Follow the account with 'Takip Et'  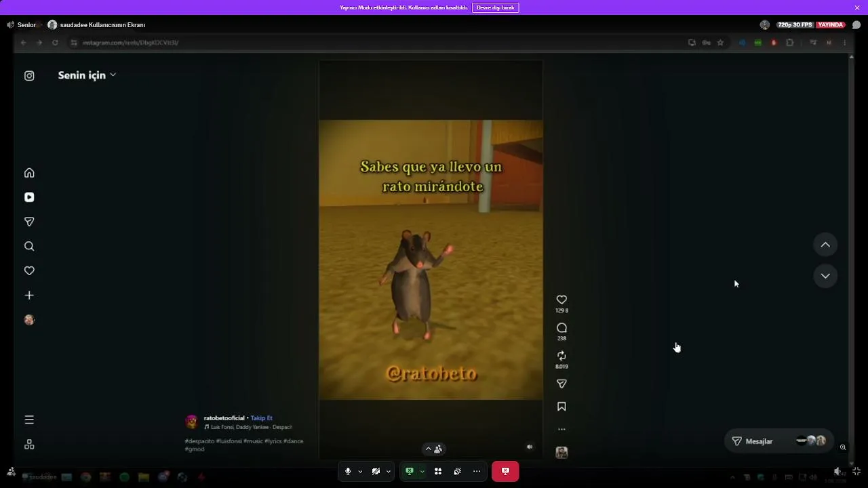pos(262,418)
